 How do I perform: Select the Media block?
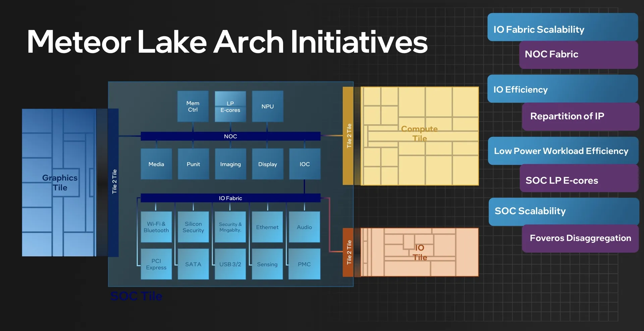click(x=156, y=164)
